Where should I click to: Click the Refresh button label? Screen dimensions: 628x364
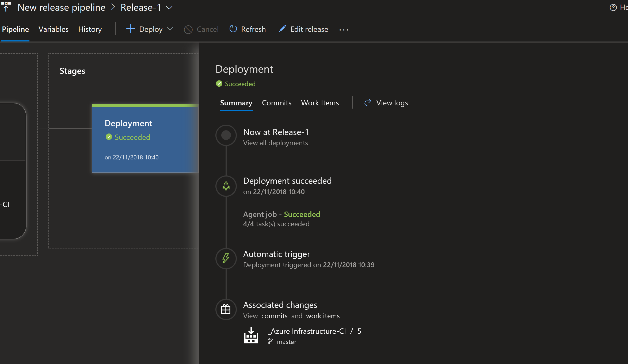(253, 29)
